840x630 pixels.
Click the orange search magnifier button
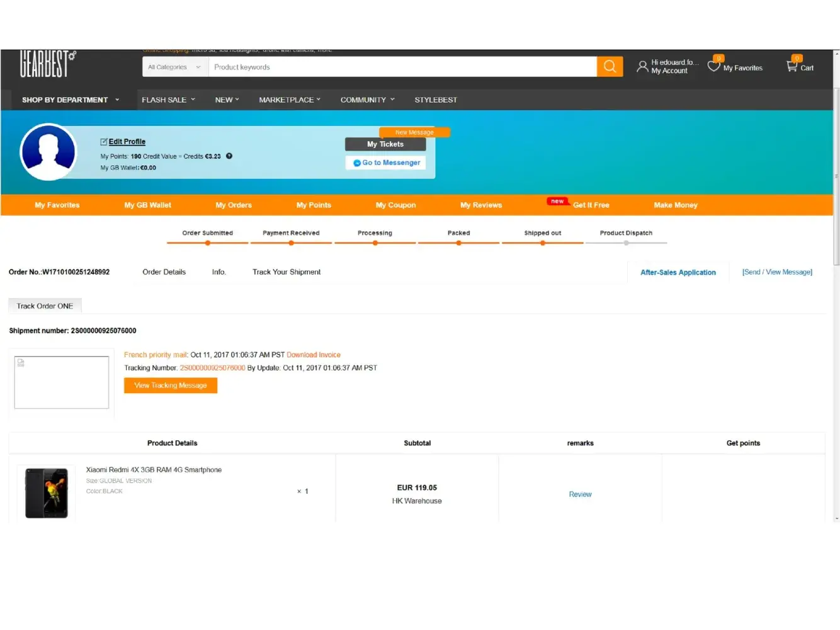pyautogui.click(x=610, y=67)
